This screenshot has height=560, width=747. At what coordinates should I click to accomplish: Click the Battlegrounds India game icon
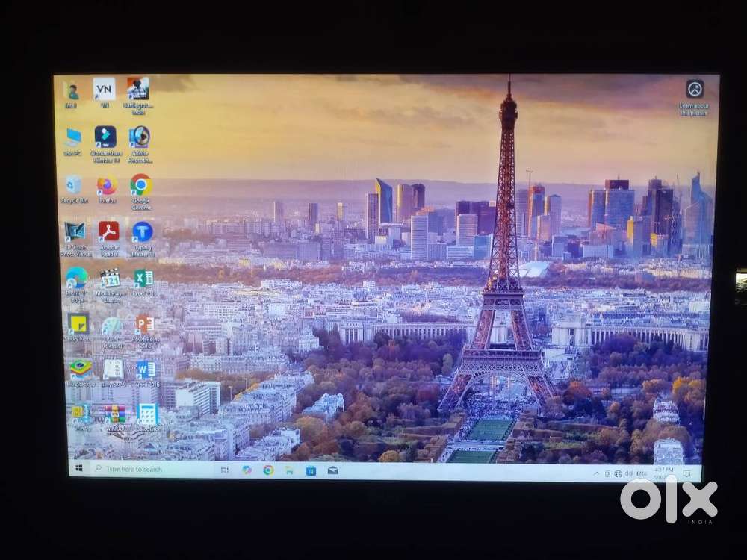[x=138, y=90]
